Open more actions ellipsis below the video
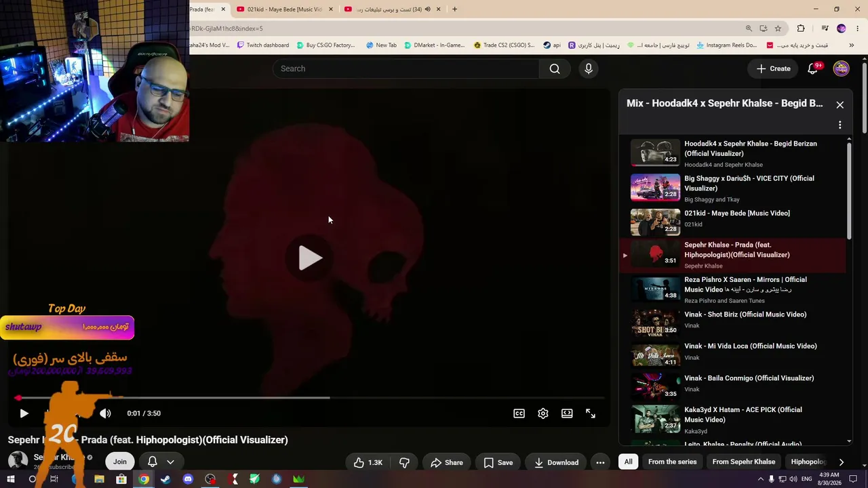This screenshot has height=488, width=868. 600,462
